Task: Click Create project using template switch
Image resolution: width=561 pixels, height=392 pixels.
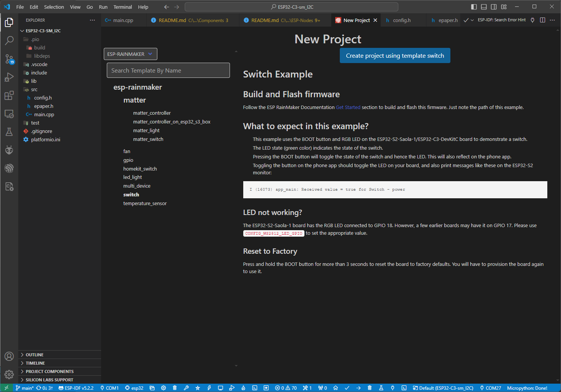Action: pos(395,55)
